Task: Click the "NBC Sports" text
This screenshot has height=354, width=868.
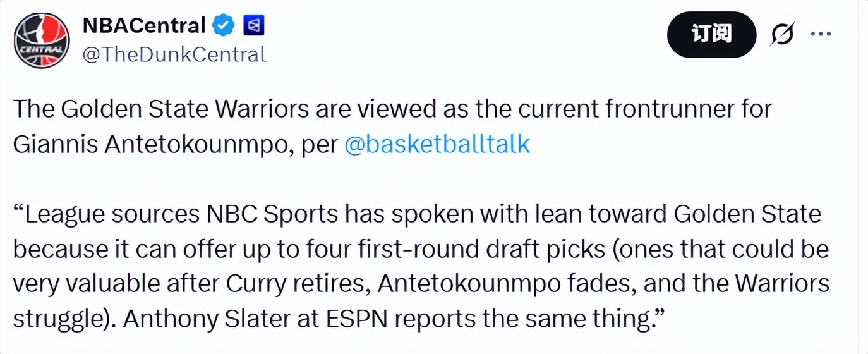Action: 273,214
